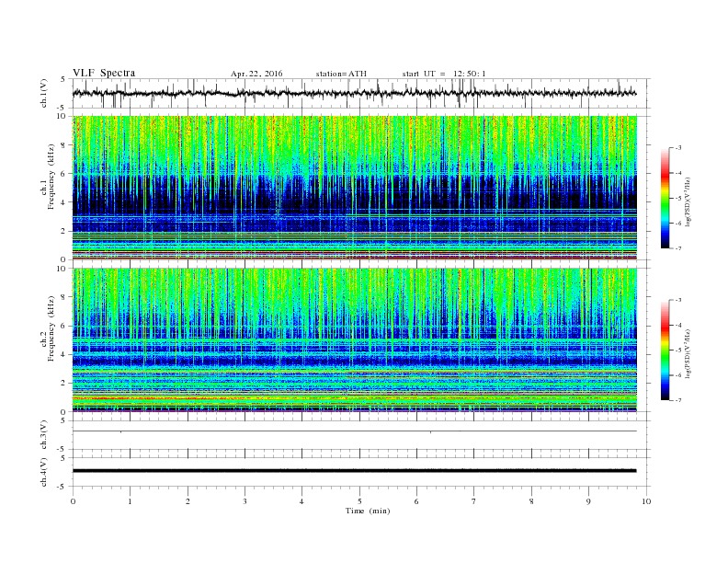Click the ch.2 spectrogram color bar
This screenshot has width=728, height=563.
[665, 350]
